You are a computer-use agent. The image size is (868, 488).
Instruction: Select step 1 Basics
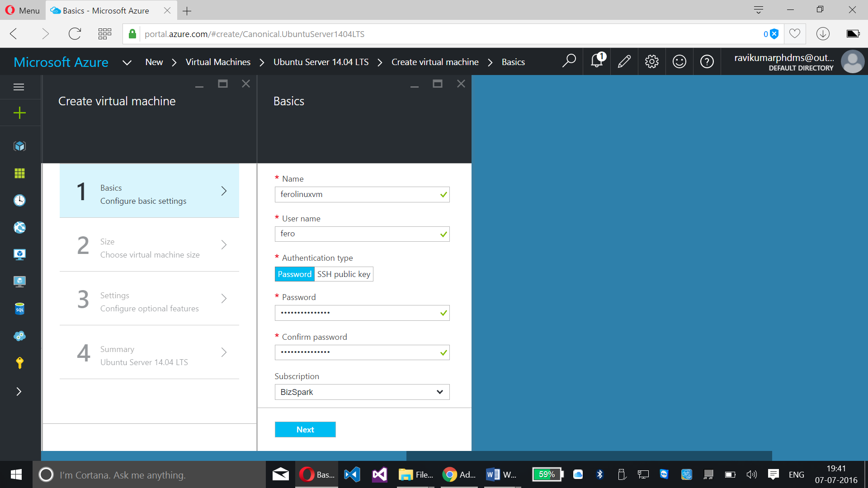point(149,191)
